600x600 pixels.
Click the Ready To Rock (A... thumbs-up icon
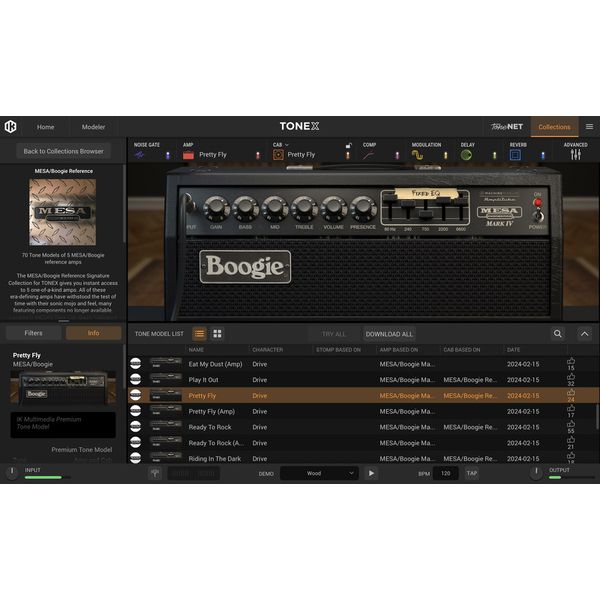(571, 440)
